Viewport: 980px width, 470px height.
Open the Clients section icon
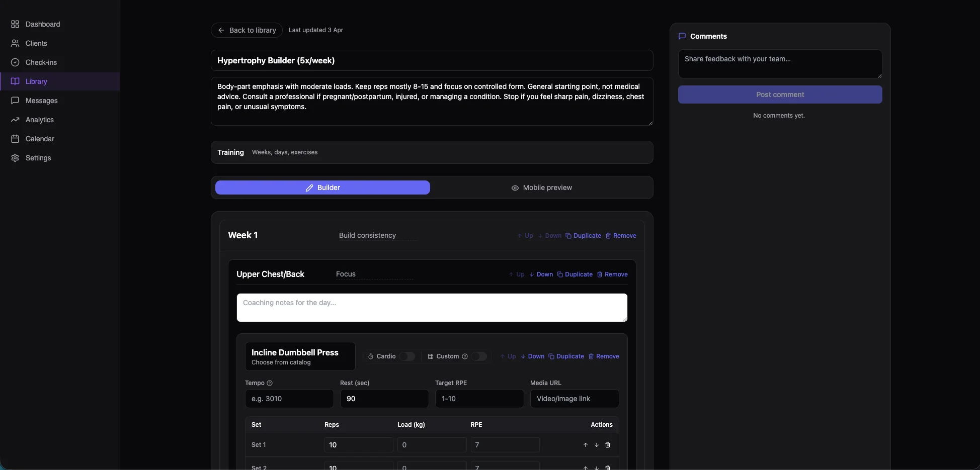coord(15,43)
